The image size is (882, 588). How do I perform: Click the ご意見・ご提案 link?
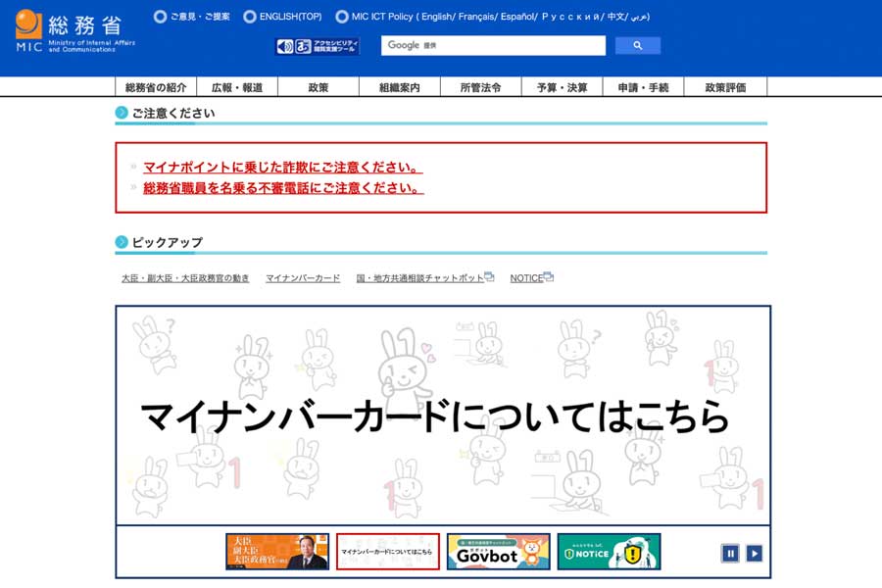(x=199, y=17)
